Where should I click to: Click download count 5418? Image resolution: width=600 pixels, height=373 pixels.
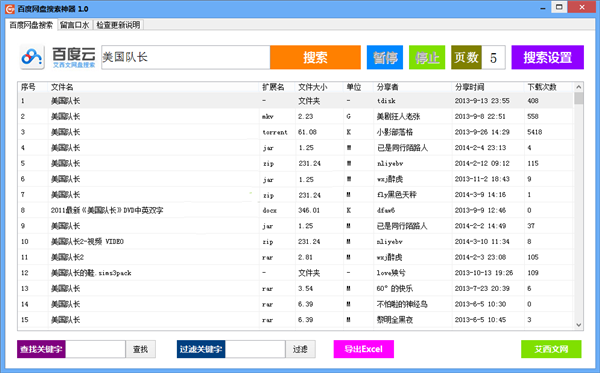pos(535,132)
